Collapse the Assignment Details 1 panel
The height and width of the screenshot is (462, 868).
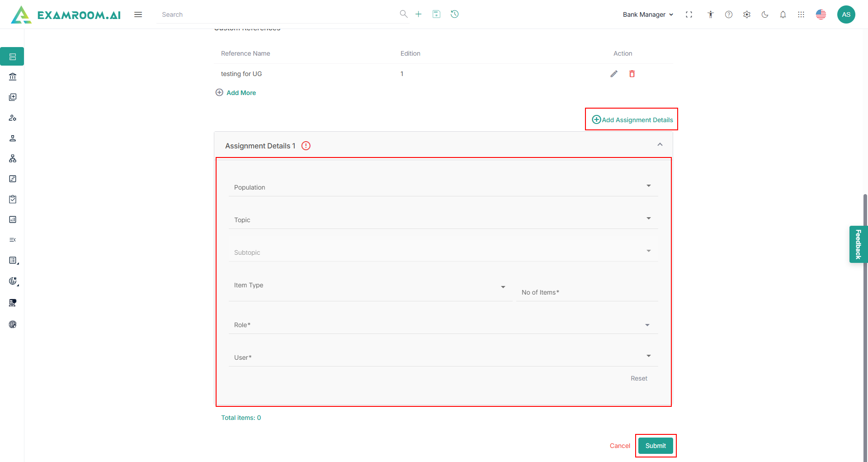tap(660, 145)
